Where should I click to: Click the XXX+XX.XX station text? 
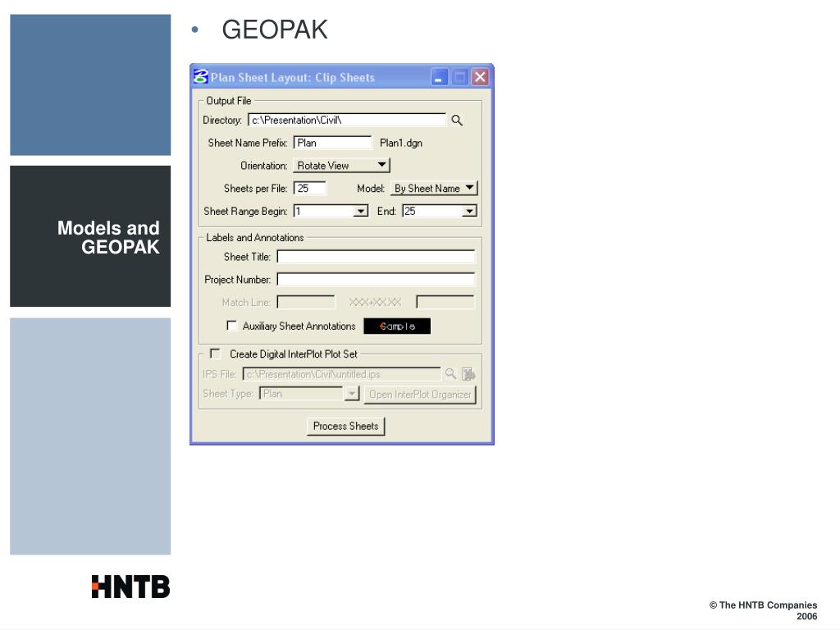[x=375, y=302]
